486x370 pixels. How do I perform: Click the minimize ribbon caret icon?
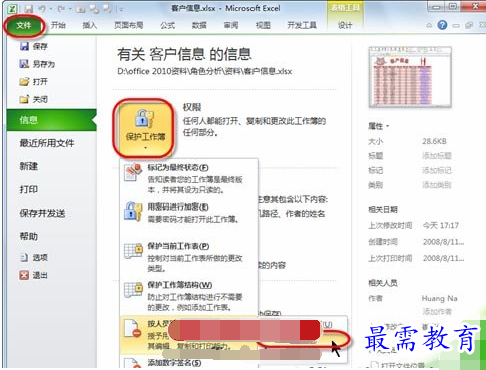tap(429, 25)
